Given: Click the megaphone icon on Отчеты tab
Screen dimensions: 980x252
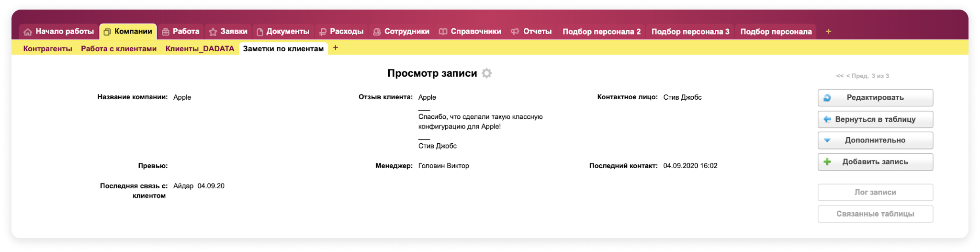Looking at the screenshot, I should 515,32.
